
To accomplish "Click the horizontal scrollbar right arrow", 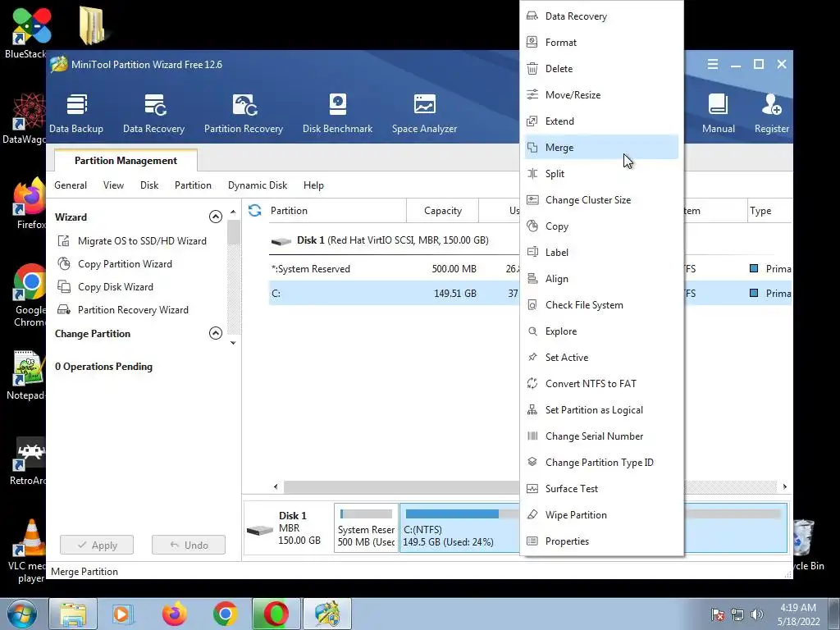I will (x=785, y=486).
